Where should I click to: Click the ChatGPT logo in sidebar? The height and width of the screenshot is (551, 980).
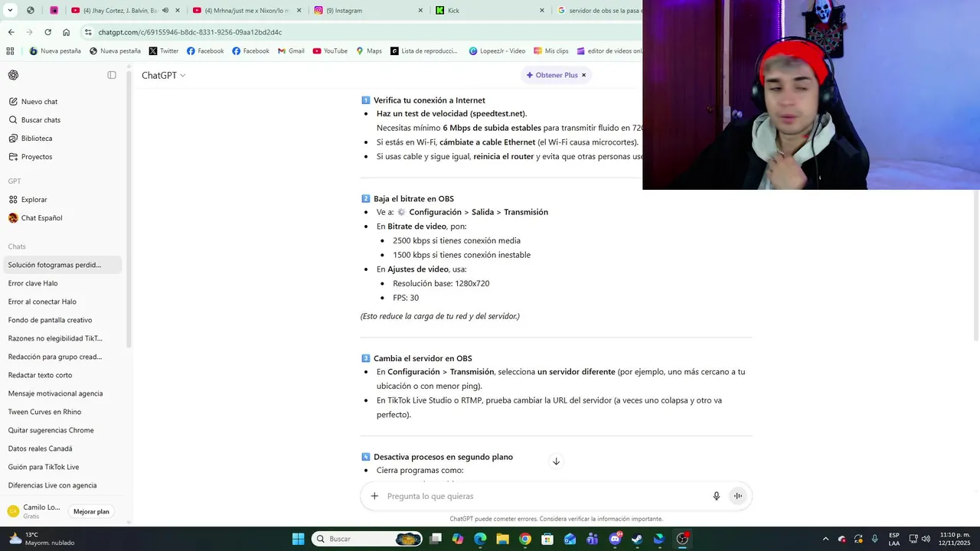pos(13,75)
